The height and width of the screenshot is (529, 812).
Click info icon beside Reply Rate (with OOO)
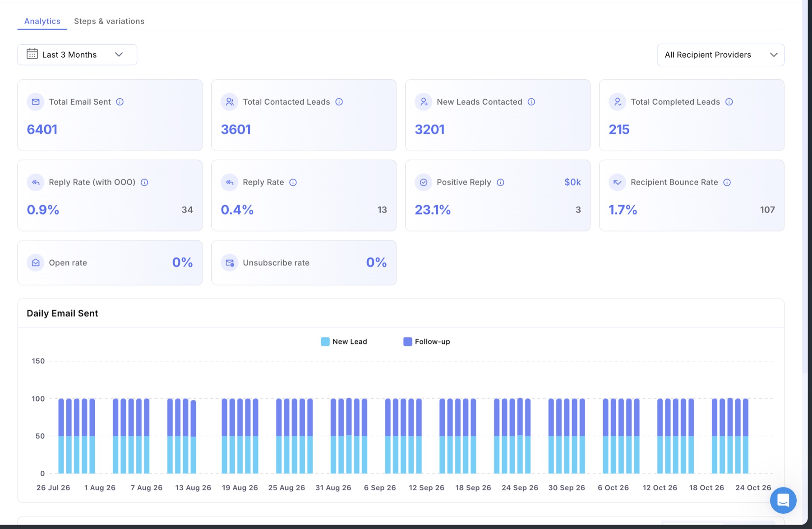[x=144, y=182]
